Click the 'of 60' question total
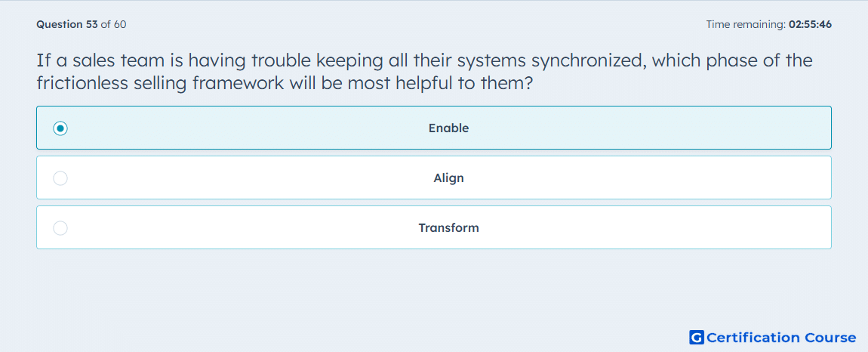 pyautogui.click(x=113, y=24)
